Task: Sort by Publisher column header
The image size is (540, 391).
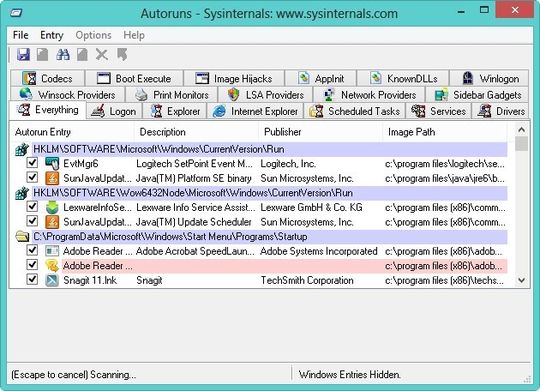Action: point(321,132)
